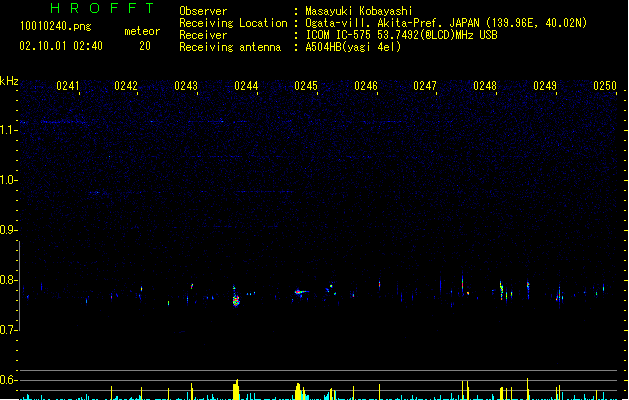
Task: Click the 0.9 kHz axis label
Action: coord(8,230)
